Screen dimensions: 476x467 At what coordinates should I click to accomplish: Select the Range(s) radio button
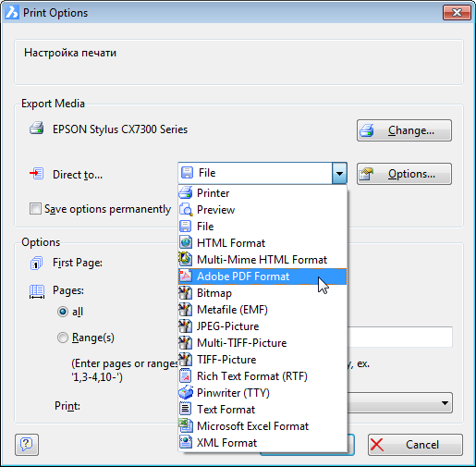coord(63,338)
